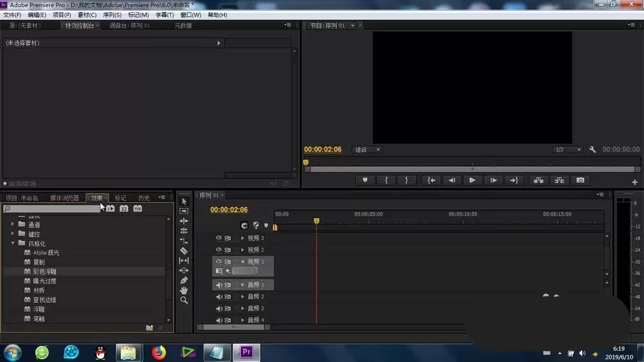Select the Razor tool
This screenshot has width=644, height=362.
click(x=184, y=251)
